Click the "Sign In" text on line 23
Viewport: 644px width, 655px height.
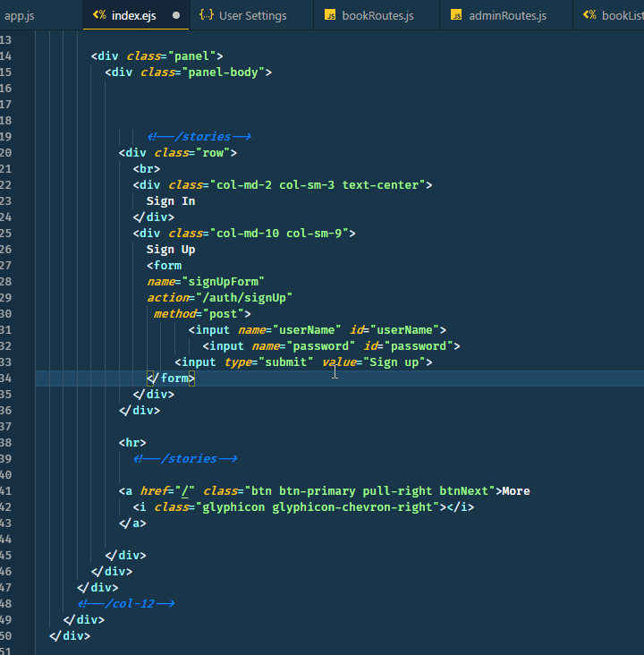171,200
